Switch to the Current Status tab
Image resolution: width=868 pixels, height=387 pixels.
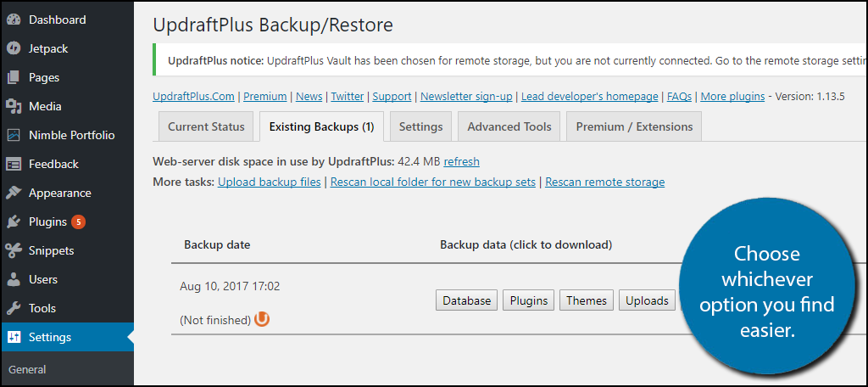[x=206, y=126]
